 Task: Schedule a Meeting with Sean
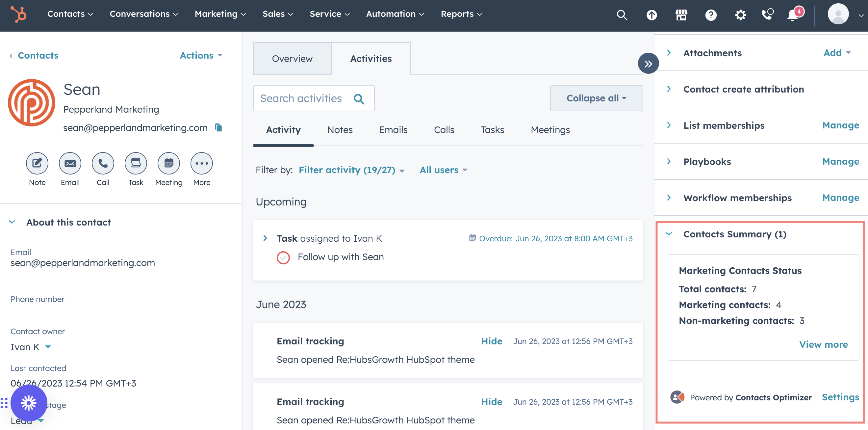pos(169,163)
